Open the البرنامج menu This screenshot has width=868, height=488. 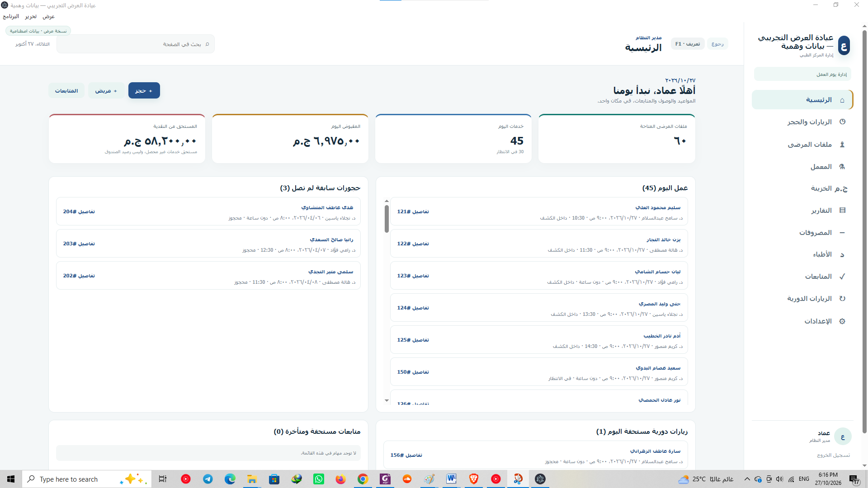coord(11,17)
